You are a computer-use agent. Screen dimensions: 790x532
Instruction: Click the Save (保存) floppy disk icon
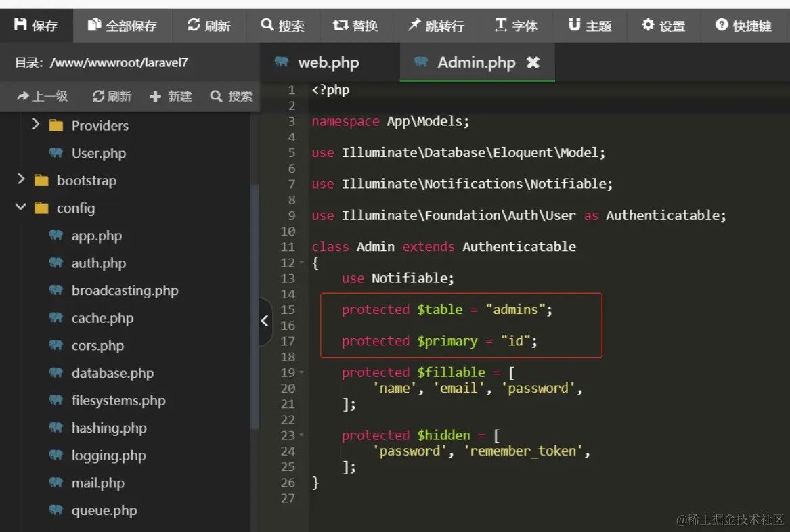[20, 24]
